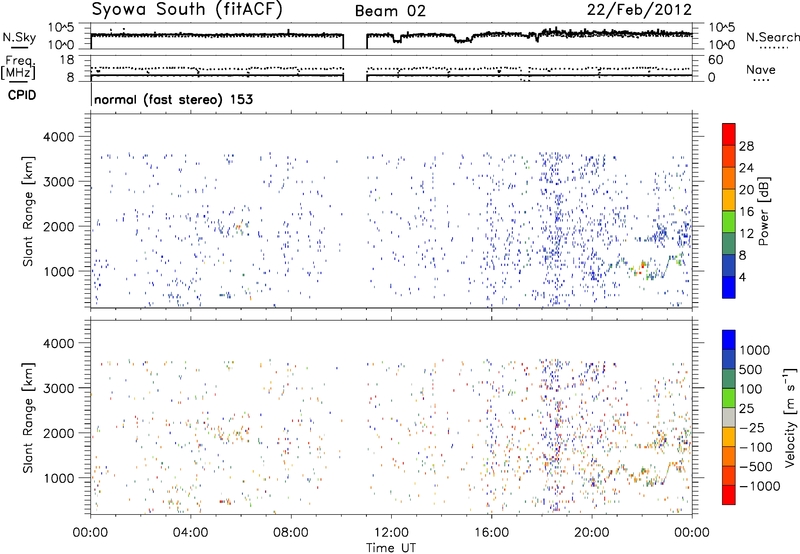Click the date "22/Feb/2012"
This screenshot has height=554, width=800.
tap(639, 9)
